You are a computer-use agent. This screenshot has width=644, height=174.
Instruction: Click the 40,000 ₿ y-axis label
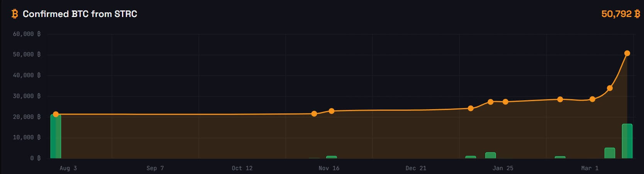(27, 75)
